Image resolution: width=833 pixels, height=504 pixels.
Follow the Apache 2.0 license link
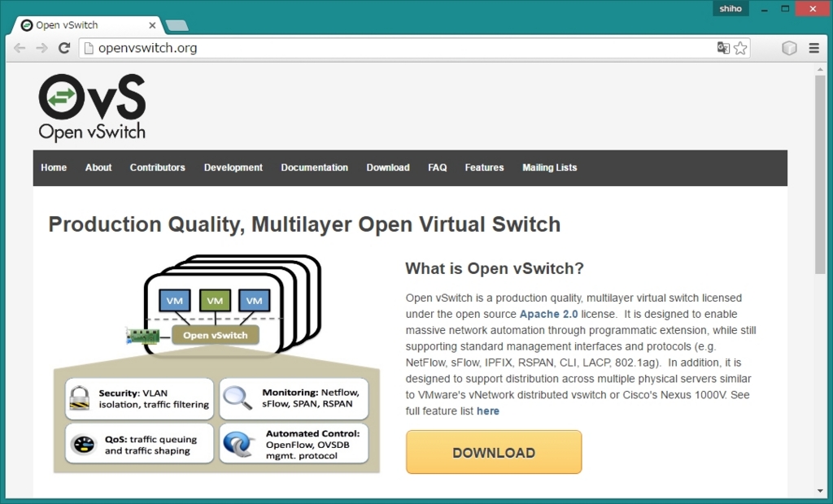point(548,314)
